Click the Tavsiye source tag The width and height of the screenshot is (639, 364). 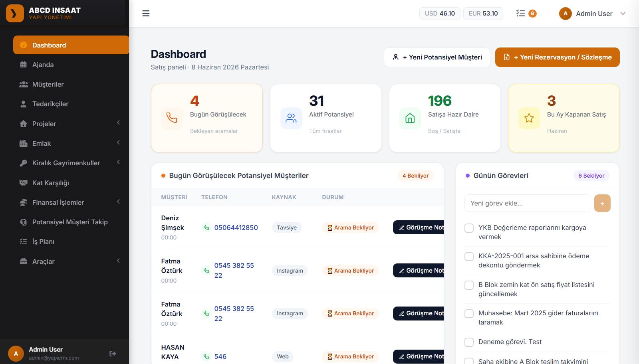coord(287,227)
